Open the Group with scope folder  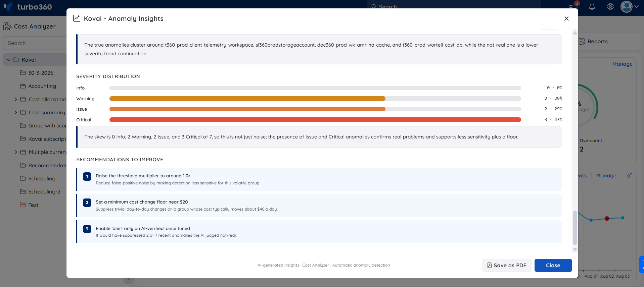point(47,126)
